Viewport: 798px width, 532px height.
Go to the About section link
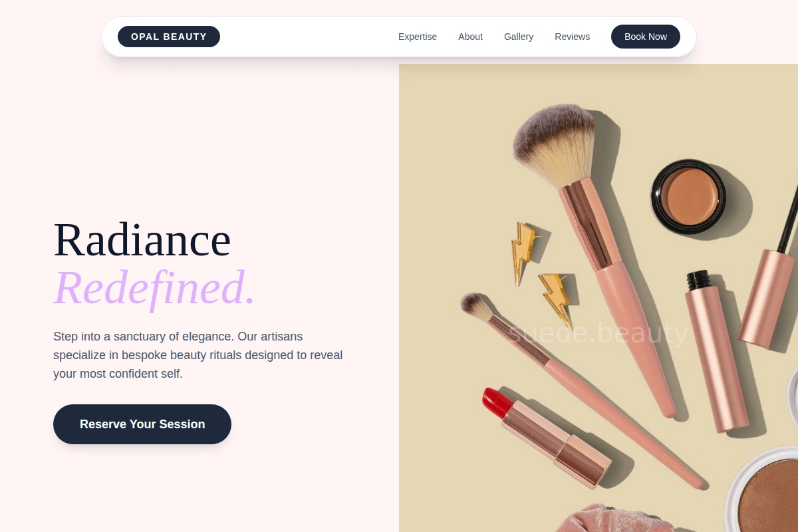(x=470, y=37)
